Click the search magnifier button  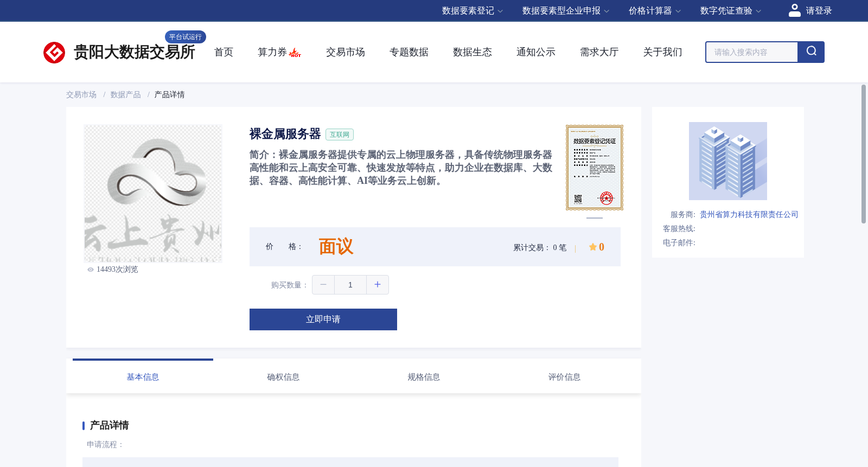tap(811, 52)
